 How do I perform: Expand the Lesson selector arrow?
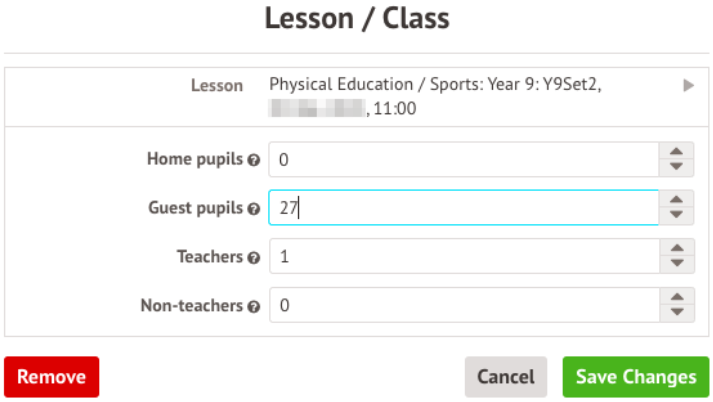[688, 86]
